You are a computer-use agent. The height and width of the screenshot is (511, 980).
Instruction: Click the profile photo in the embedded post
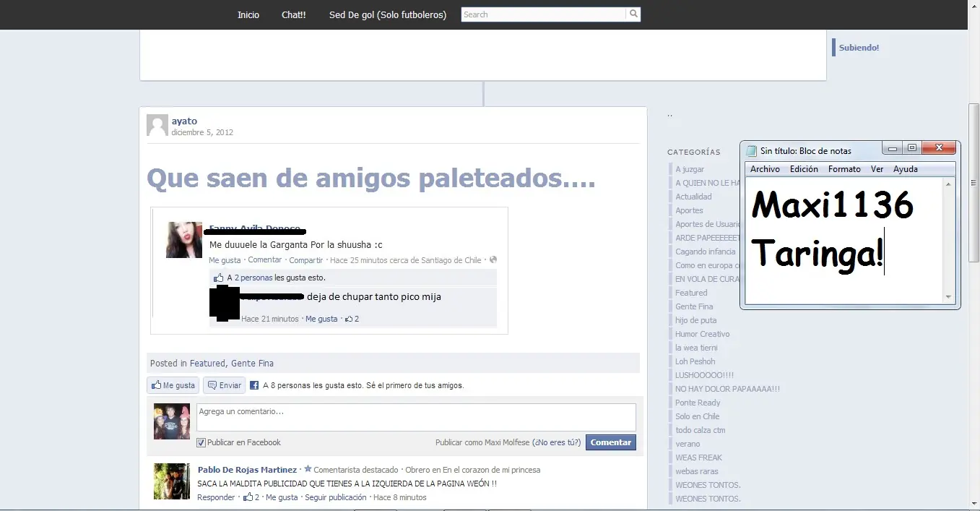tap(184, 240)
